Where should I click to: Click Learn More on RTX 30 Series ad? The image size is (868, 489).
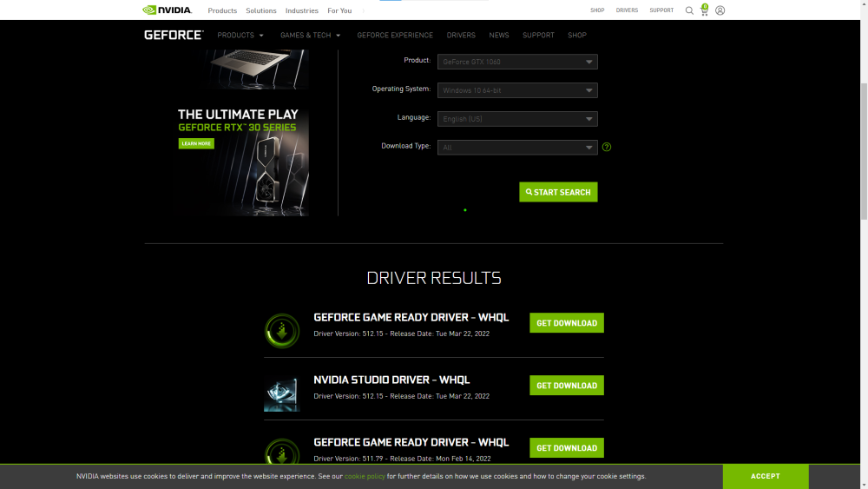(196, 143)
